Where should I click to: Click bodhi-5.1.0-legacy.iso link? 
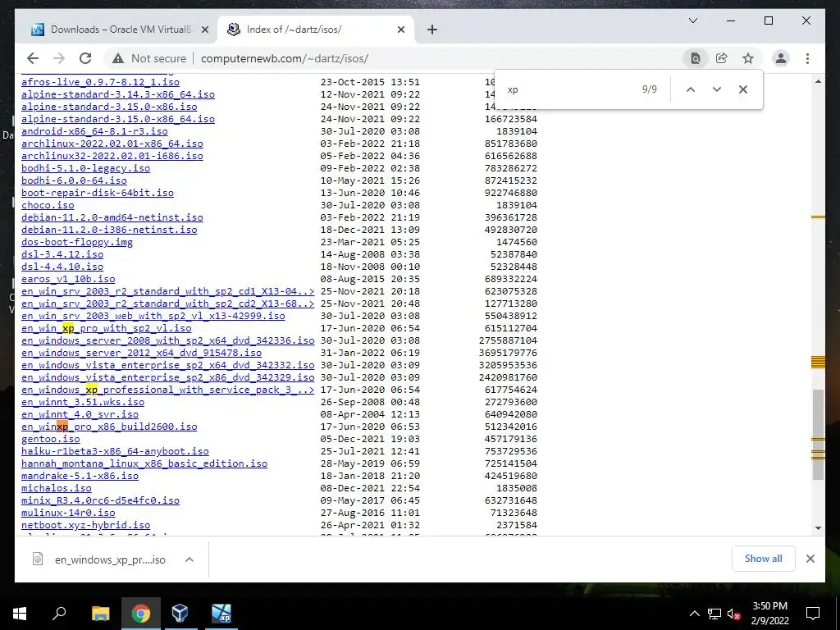pos(85,168)
